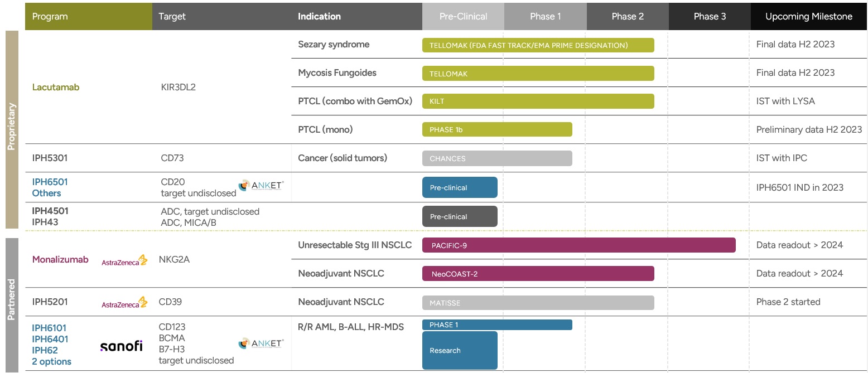Select the Program column header

89,16
